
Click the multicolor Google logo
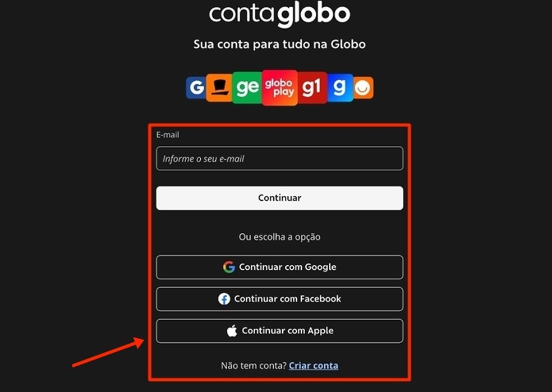click(229, 267)
